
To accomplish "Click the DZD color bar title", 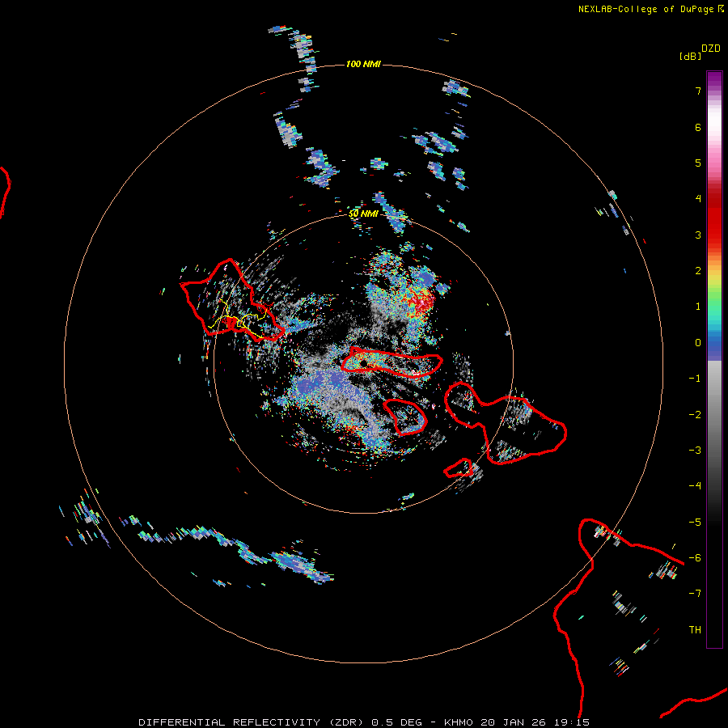I will click(x=711, y=49).
